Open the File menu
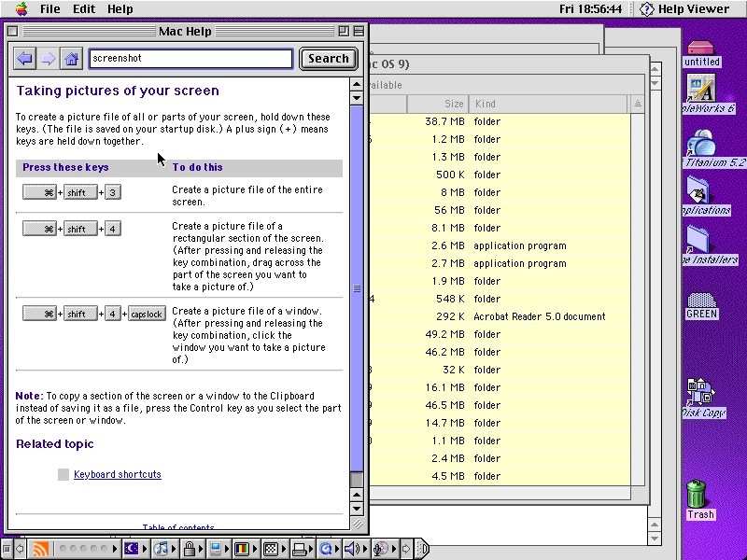Screen dimensions: 747x560 pos(49,8)
